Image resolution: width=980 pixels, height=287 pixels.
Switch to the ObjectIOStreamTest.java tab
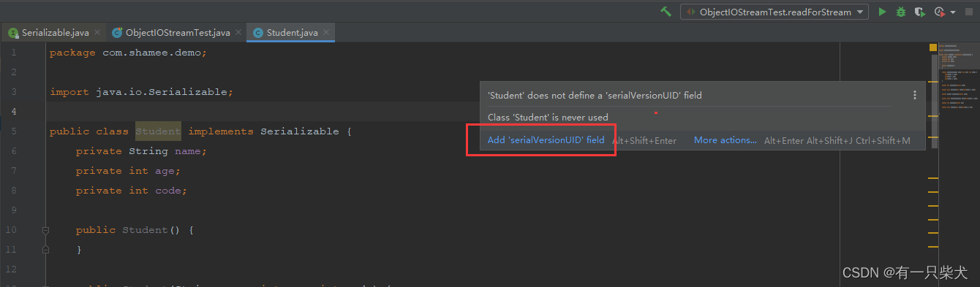178,33
